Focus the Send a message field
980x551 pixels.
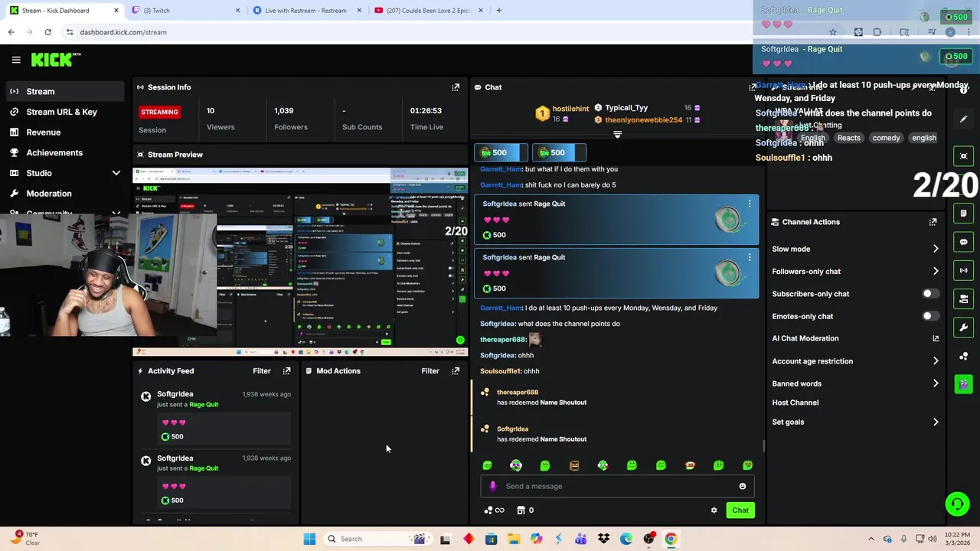point(617,486)
